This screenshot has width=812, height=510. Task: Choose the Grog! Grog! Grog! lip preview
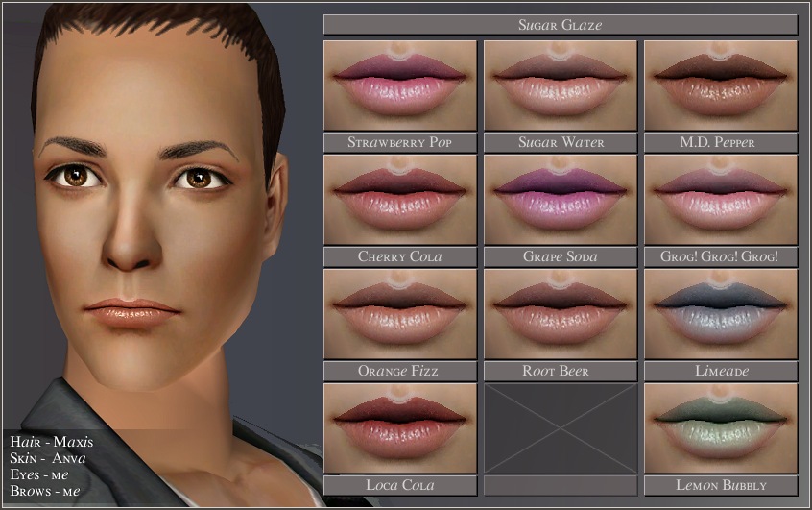tap(721, 200)
